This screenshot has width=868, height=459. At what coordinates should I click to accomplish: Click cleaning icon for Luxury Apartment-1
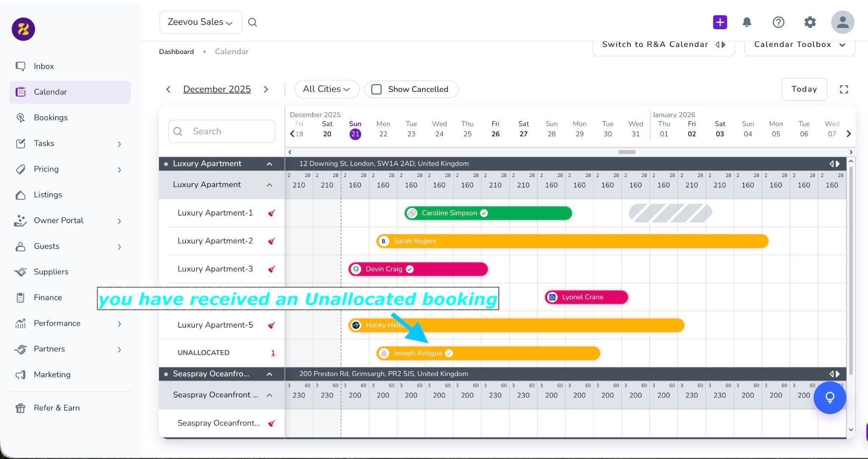[272, 213]
